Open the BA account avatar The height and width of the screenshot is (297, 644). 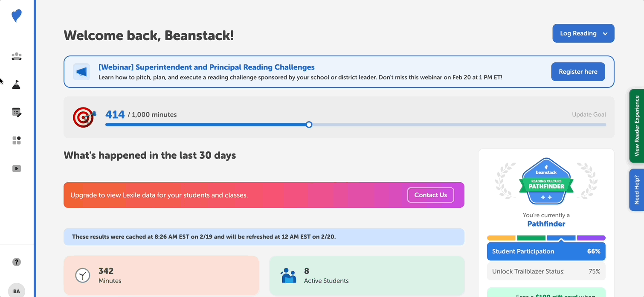pos(16,291)
